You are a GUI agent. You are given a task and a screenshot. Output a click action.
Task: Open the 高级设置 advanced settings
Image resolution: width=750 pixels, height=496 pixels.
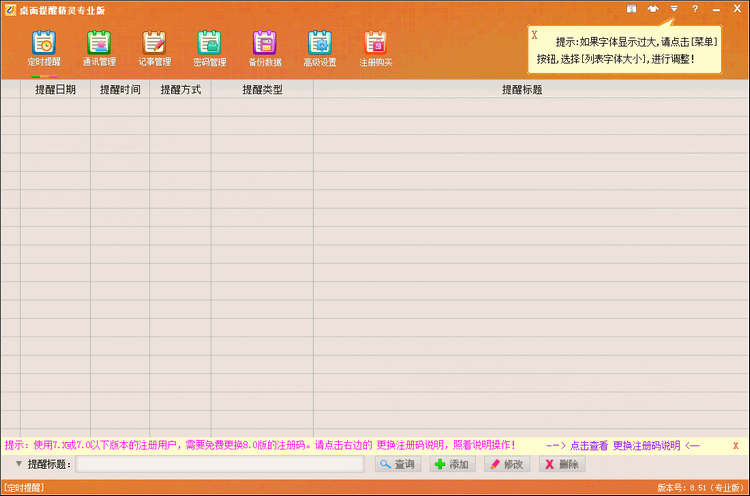click(320, 49)
